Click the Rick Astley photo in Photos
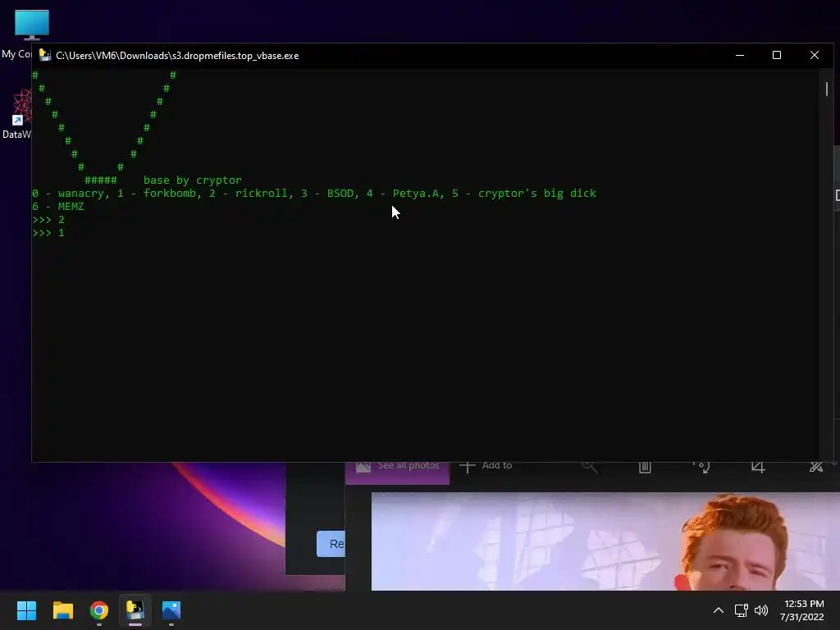This screenshot has width=840, height=630. click(x=605, y=541)
